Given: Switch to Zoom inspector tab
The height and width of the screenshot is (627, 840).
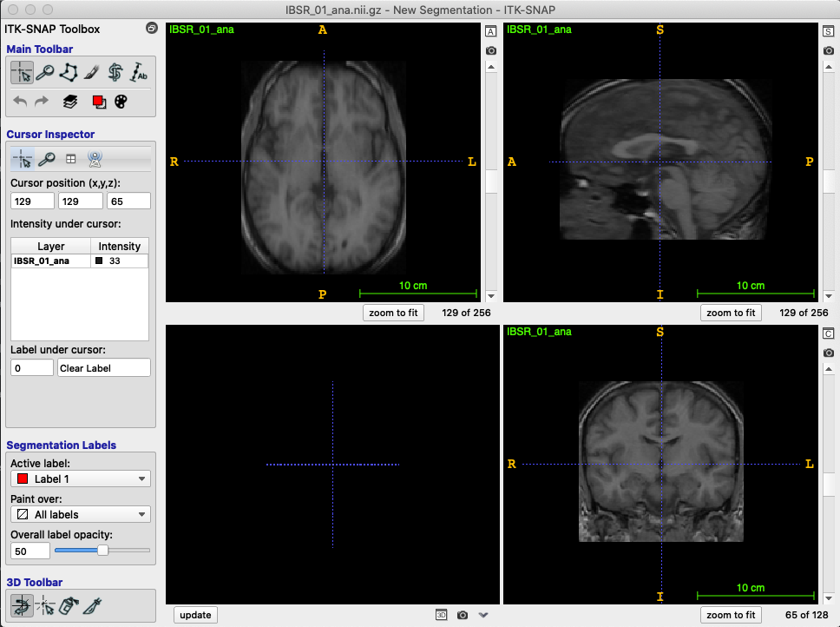Looking at the screenshot, I should [x=46, y=159].
